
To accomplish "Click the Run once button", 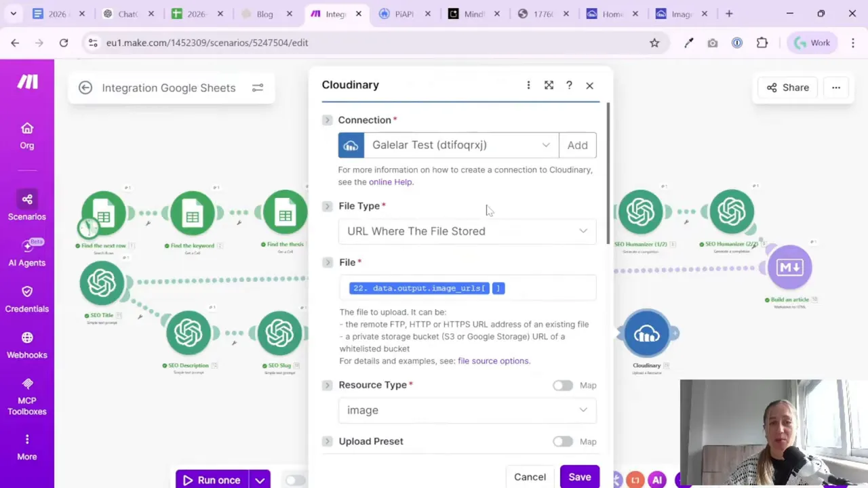I will pos(212,480).
